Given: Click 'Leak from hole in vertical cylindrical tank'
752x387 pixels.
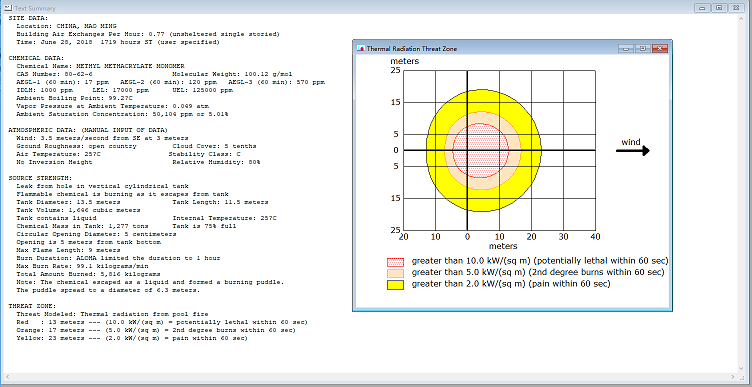Looking at the screenshot, I should (102, 186).
